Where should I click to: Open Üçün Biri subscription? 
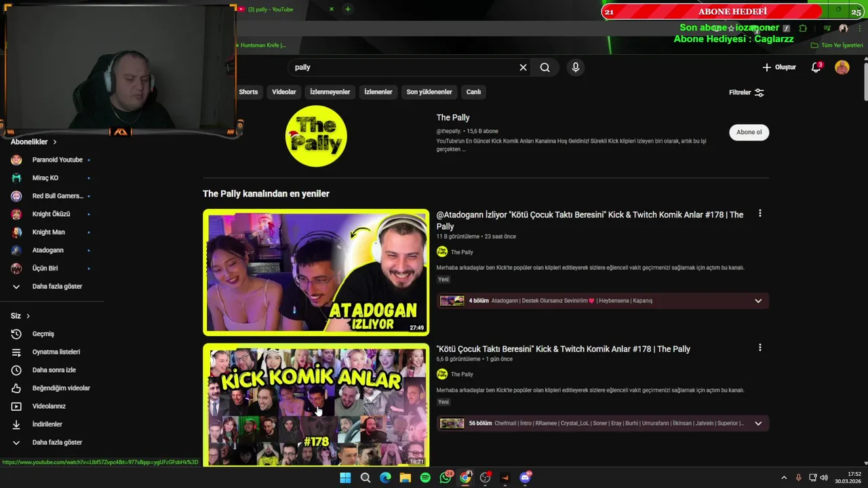[51, 268]
